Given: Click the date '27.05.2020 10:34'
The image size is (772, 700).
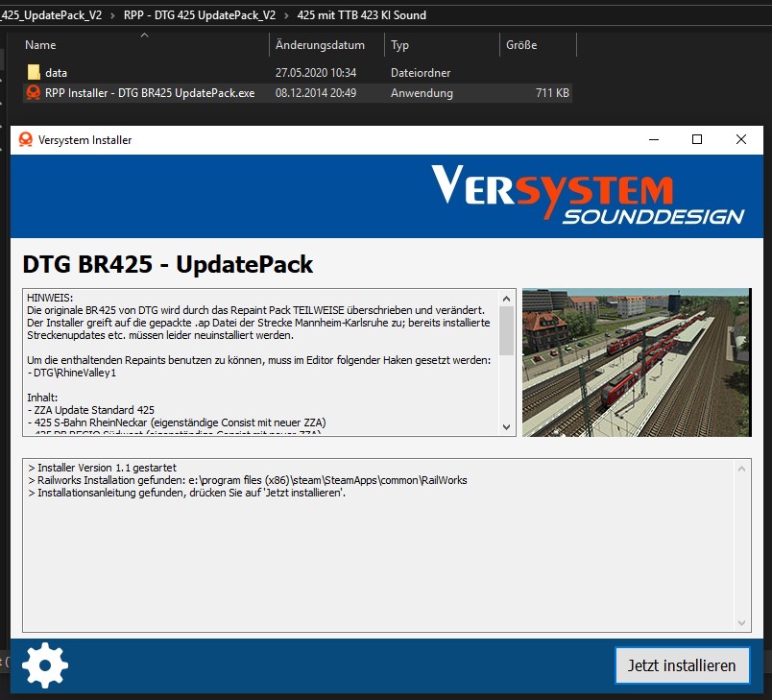Looking at the screenshot, I should tap(316, 73).
